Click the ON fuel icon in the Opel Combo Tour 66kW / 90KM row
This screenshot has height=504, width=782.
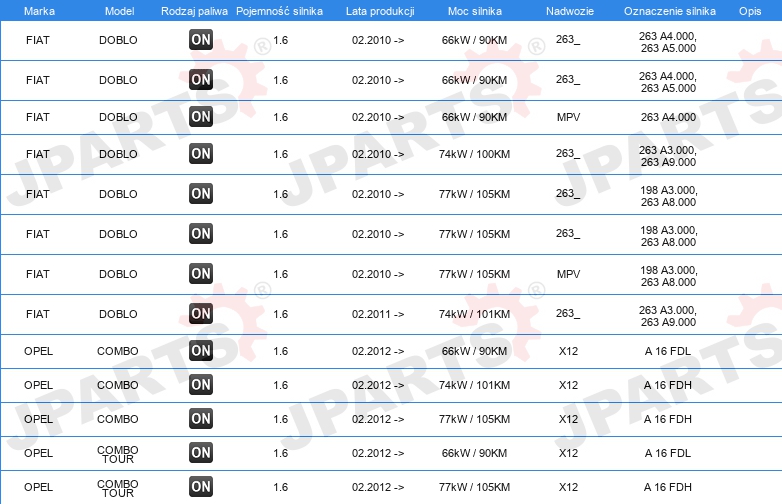(x=201, y=453)
